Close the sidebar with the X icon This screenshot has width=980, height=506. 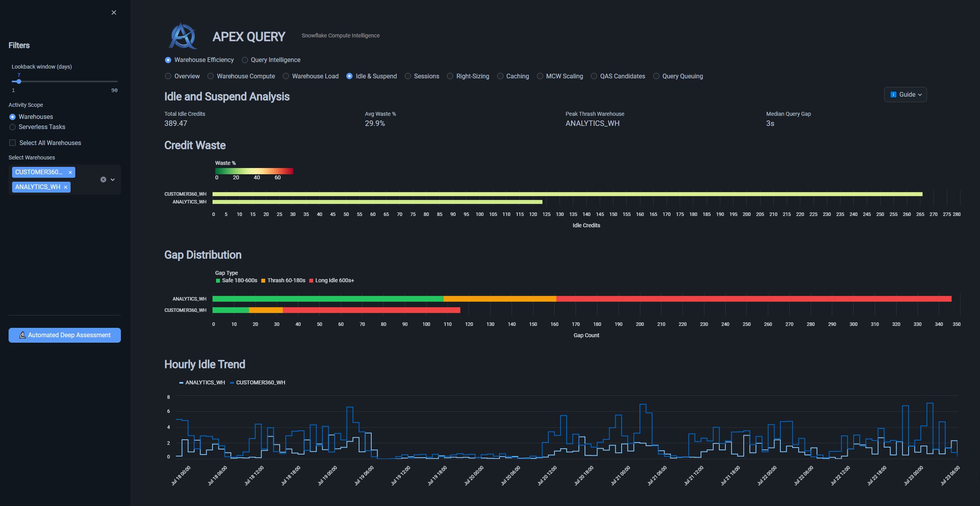click(113, 12)
